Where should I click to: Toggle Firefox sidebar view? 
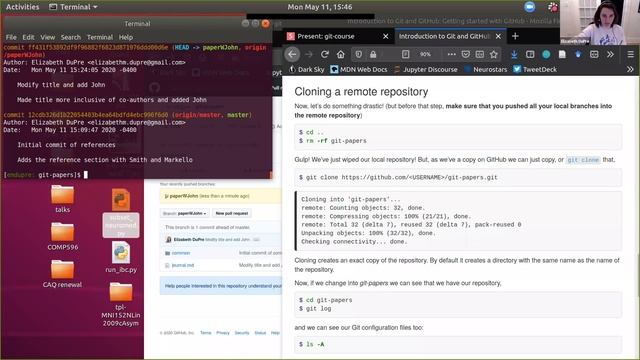click(530, 54)
